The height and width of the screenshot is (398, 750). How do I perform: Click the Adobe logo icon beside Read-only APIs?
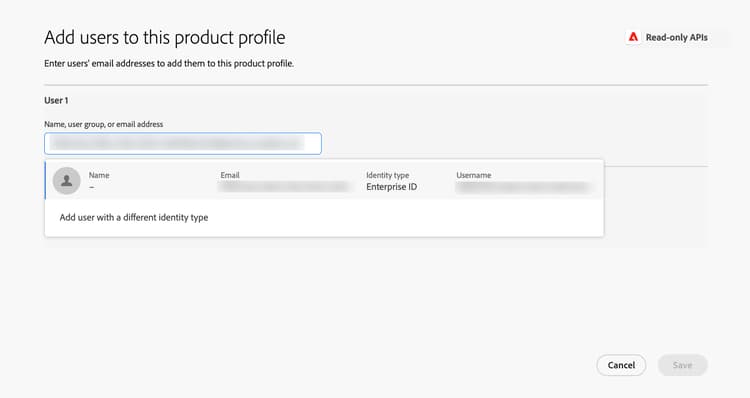633,37
